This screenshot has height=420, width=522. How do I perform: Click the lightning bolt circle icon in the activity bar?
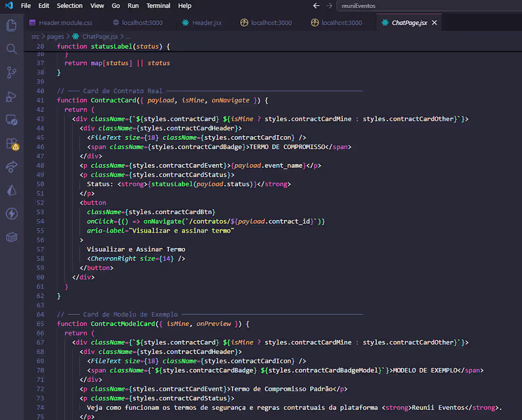click(12, 214)
